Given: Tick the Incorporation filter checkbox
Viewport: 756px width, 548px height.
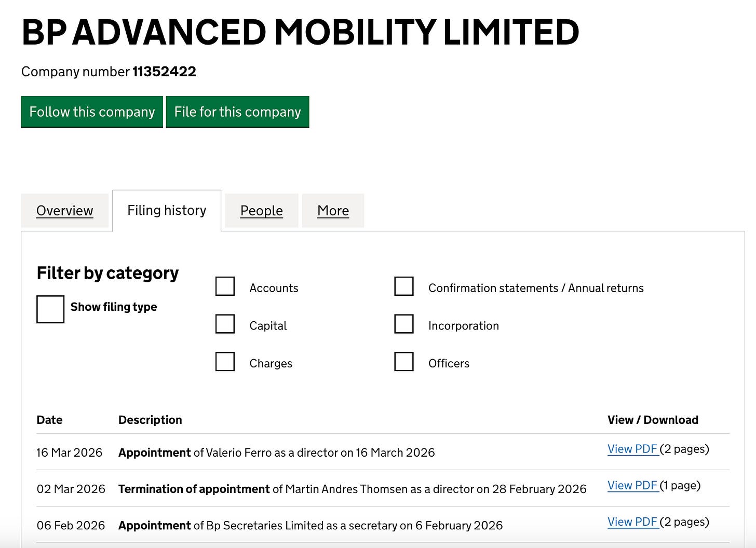Looking at the screenshot, I should [x=404, y=324].
